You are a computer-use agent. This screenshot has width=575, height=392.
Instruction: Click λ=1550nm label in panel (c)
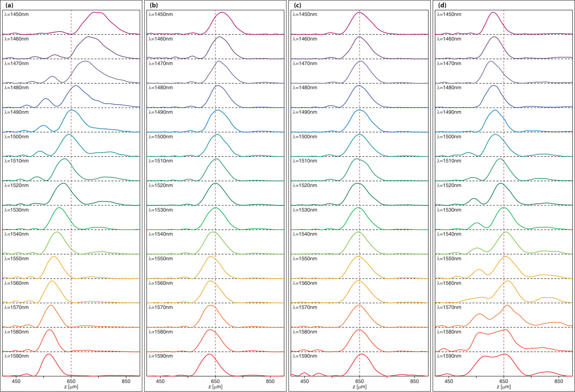(305, 259)
